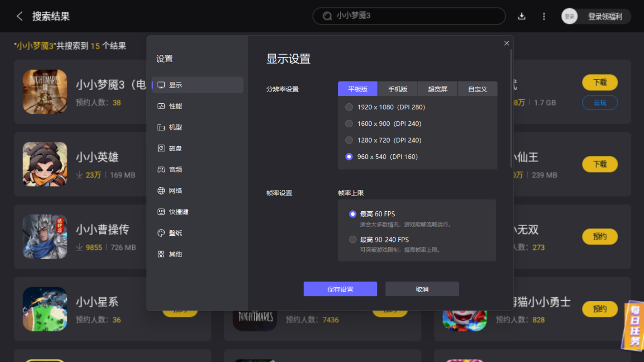Image resolution: width=644 pixels, height=362 pixels.
Task: Open the 小小梦魇3 game thumbnail
Action: click(45, 92)
